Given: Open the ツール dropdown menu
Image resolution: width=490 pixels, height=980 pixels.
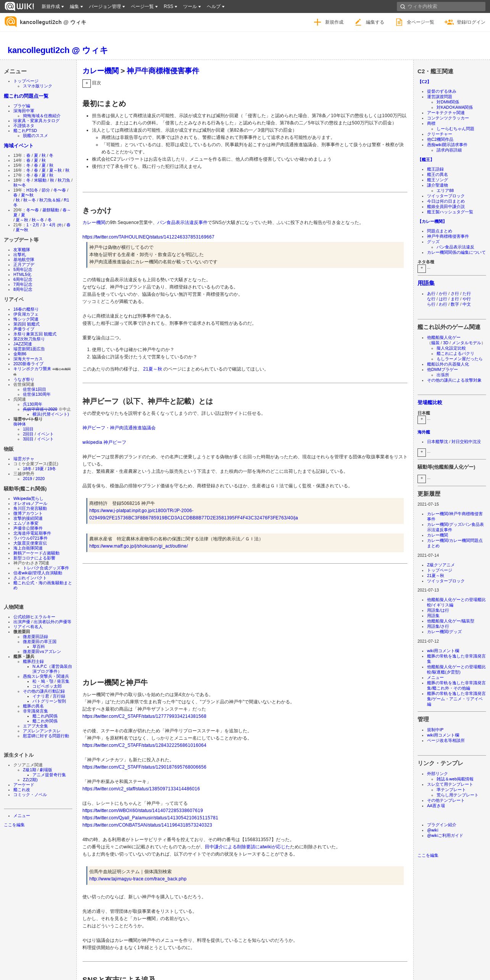Looking at the screenshot, I should [192, 6].
